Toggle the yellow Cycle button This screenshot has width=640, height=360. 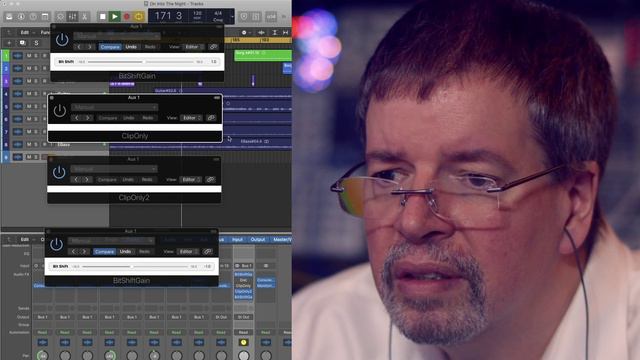point(139,16)
